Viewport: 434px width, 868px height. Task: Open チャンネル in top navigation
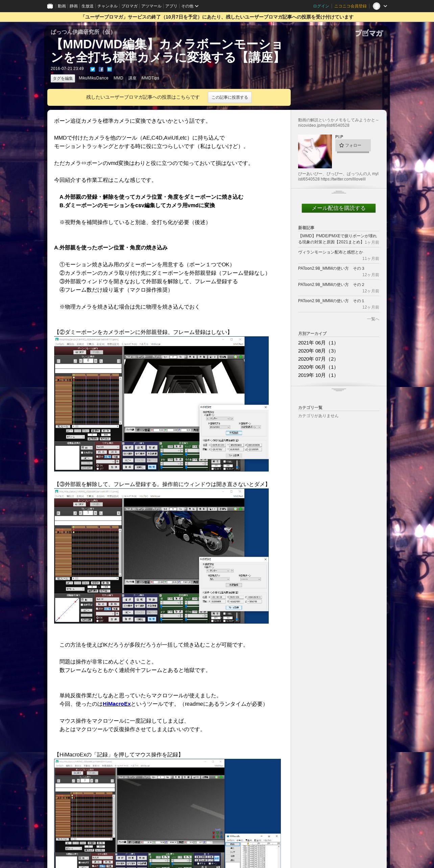tap(107, 6)
